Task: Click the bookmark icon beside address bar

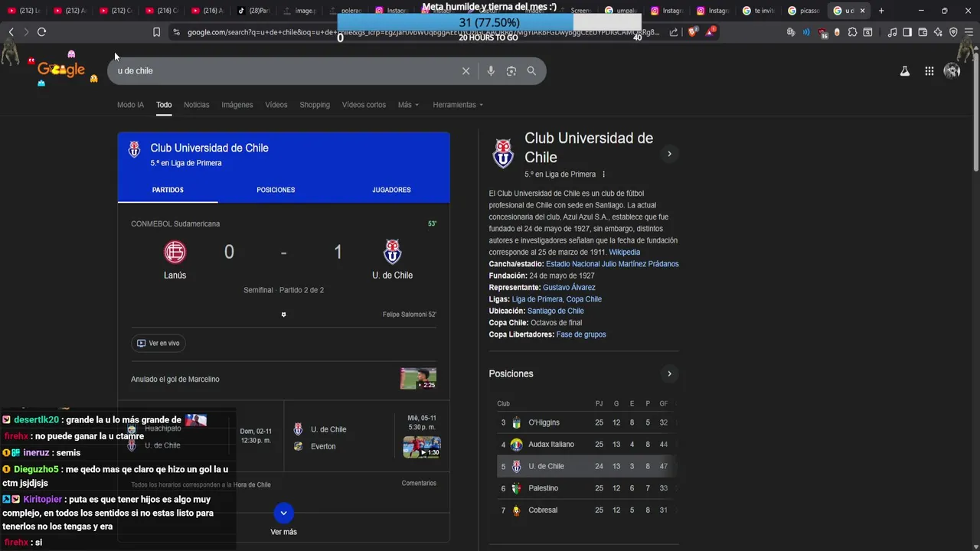Action: coord(156,32)
